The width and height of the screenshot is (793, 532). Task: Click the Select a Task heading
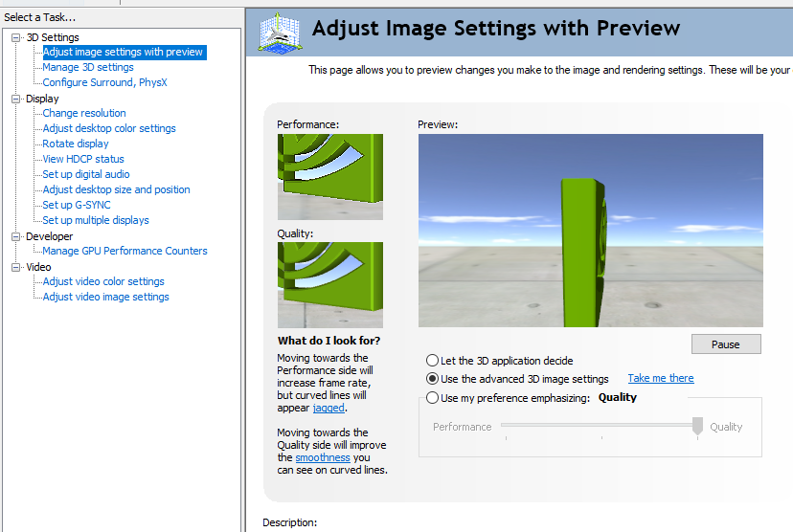pyautogui.click(x=40, y=17)
